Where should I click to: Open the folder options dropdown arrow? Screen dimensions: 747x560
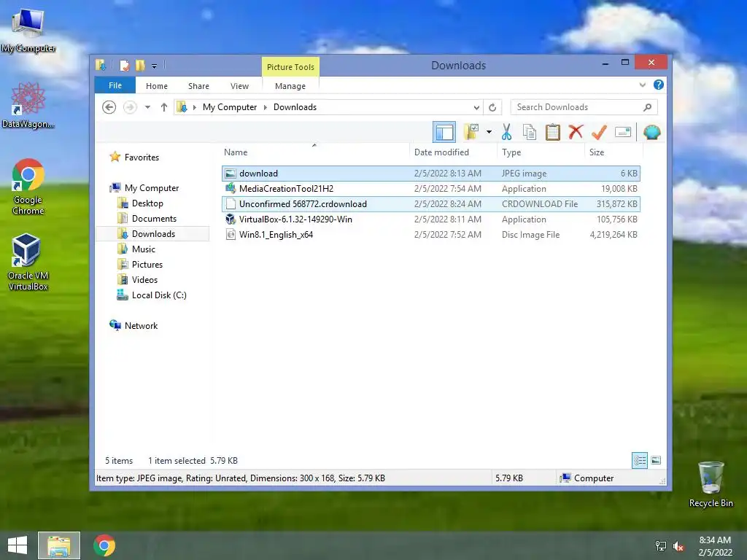coord(489,132)
